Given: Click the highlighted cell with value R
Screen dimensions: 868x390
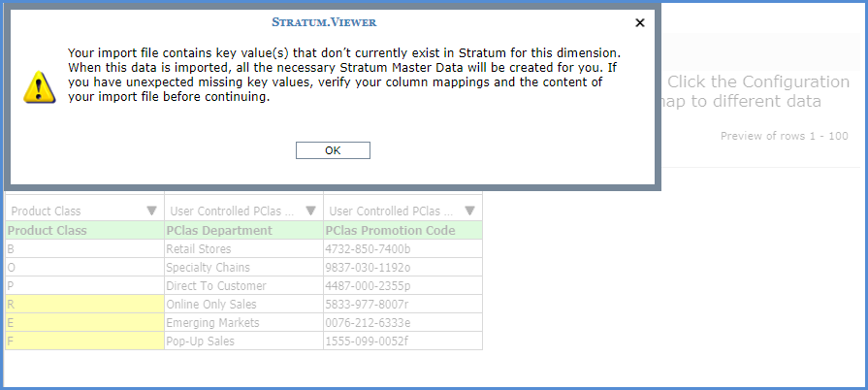Looking at the screenshot, I should tap(84, 305).
